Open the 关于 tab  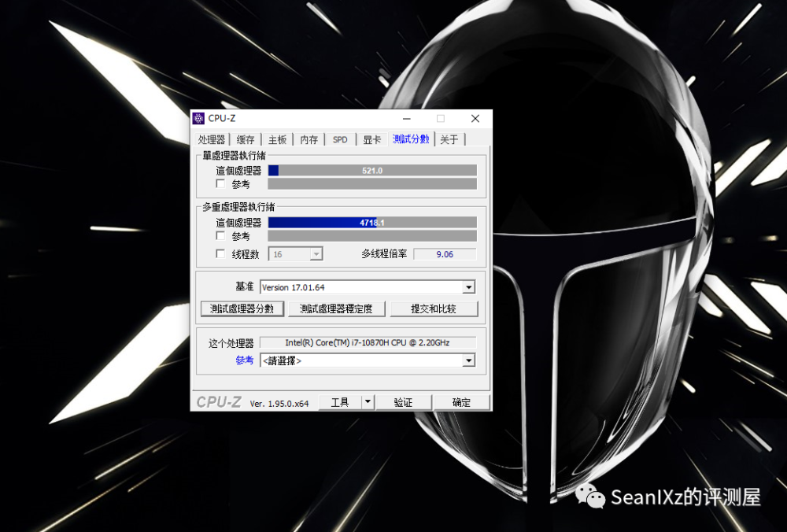pos(449,139)
